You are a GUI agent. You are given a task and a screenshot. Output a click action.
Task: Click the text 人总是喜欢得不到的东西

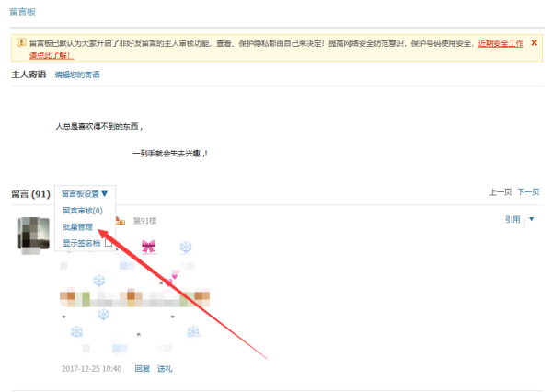tap(98, 126)
